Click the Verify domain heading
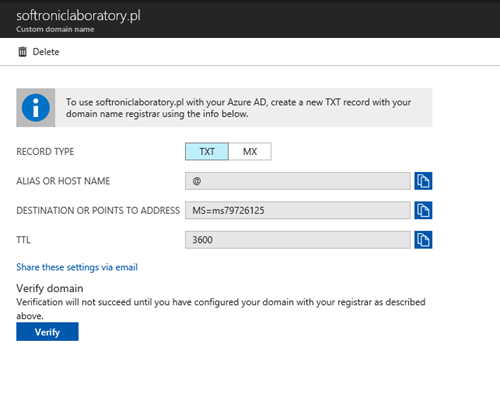The height and width of the screenshot is (416, 500). coord(50,288)
